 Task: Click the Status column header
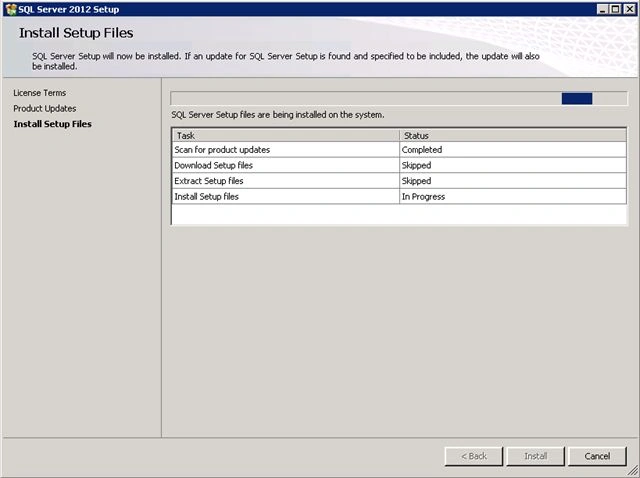[513, 136]
